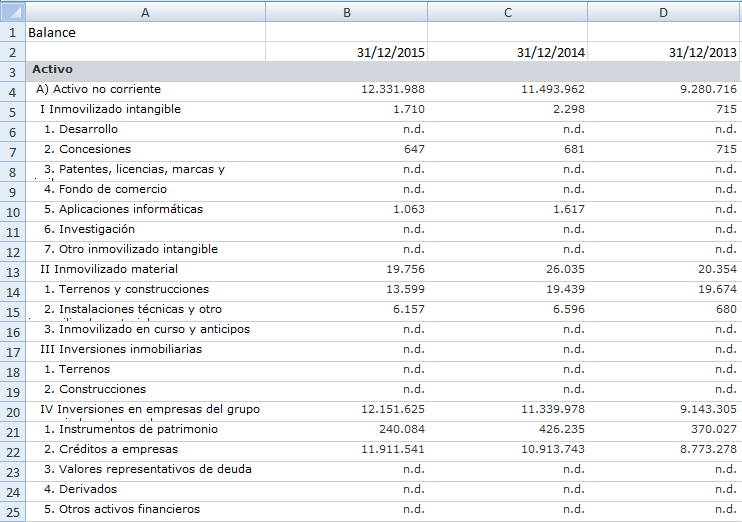Click the 31/12/2013 date cell
Screen dimensions: 742x522
point(663,52)
